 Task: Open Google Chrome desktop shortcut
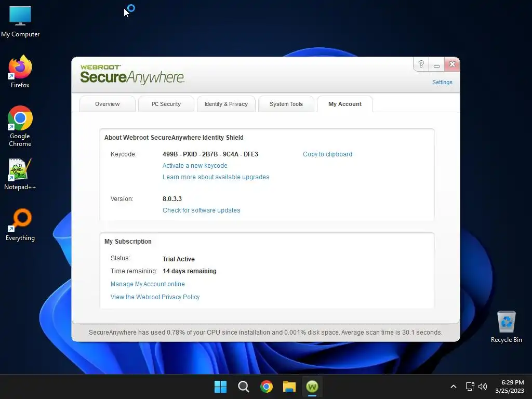pyautogui.click(x=20, y=126)
